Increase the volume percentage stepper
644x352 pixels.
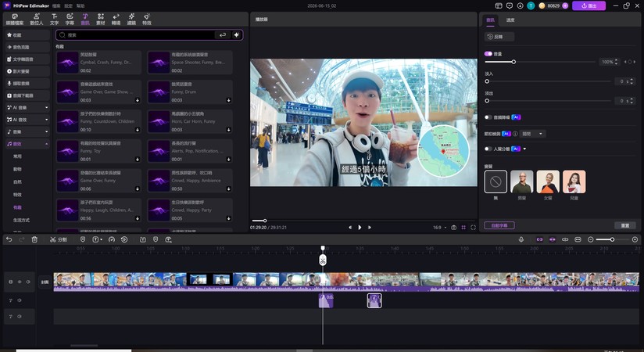(x=616, y=60)
